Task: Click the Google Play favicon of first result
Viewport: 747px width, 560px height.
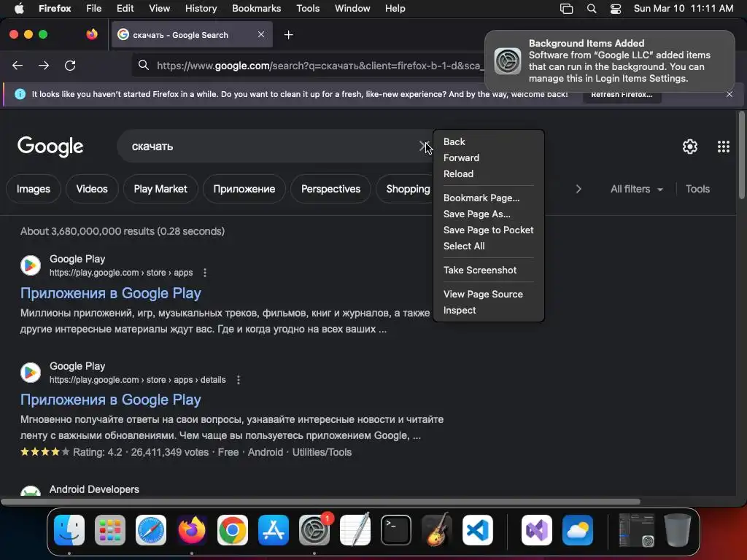Action: (31, 265)
